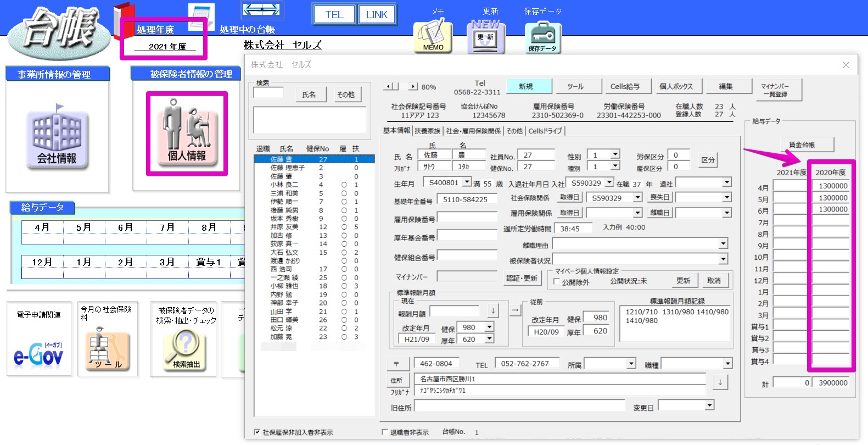Image resolution: width=868 pixels, height=445 pixels.
Task: Switch to the その他 tab
Action: point(514,131)
